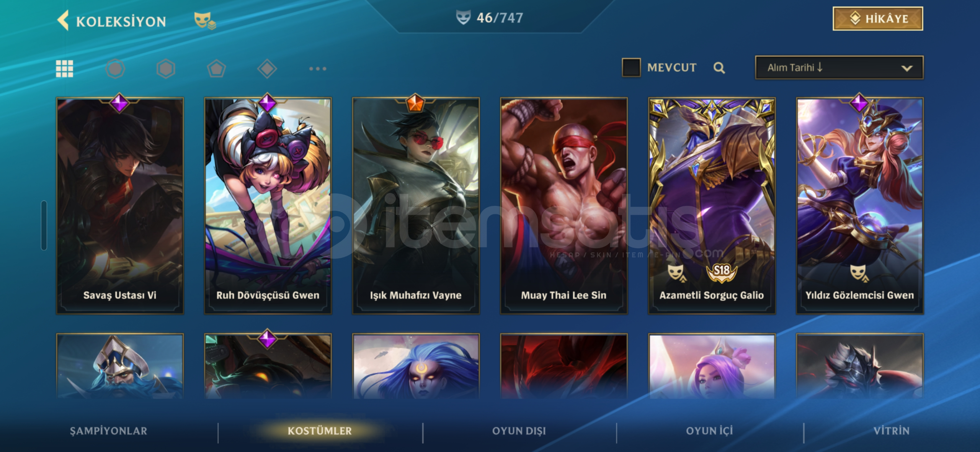Image resolution: width=980 pixels, height=452 pixels.
Task: Switch to the ŞAMPİYONLAR tab
Action: (x=108, y=431)
